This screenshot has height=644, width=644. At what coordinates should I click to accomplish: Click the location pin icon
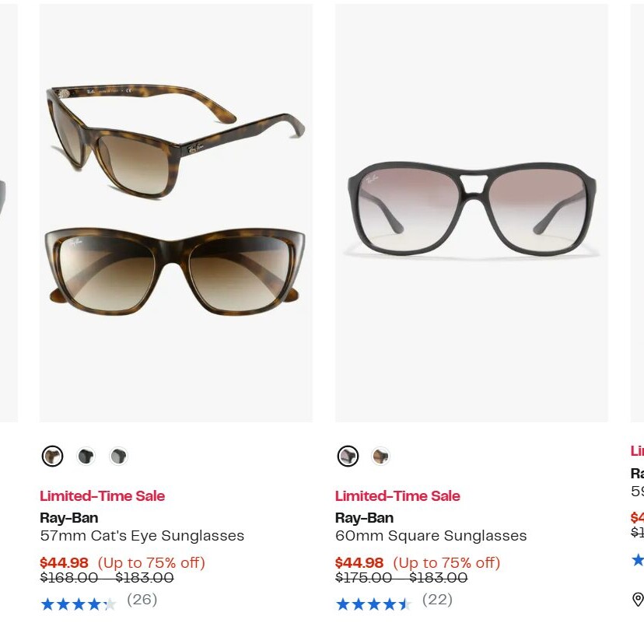click(x=638, y=599)
